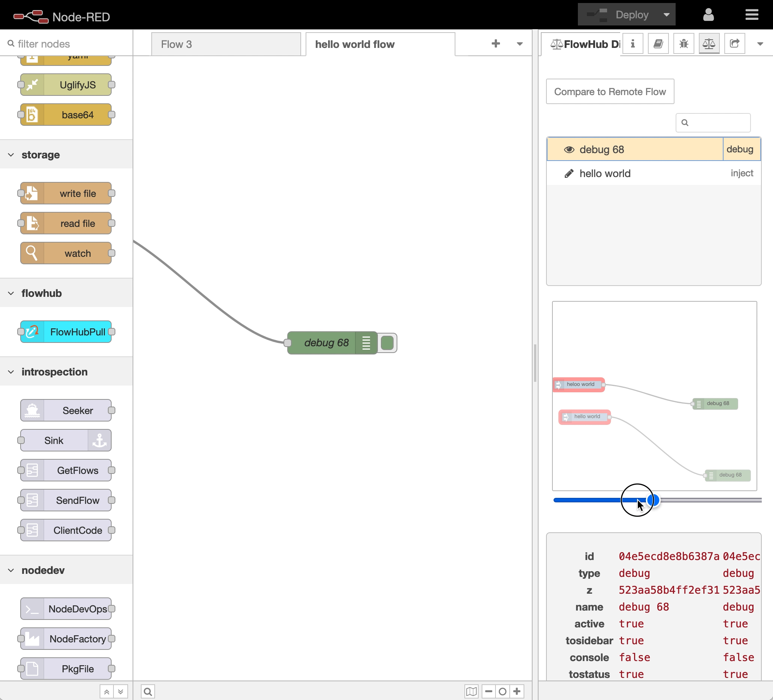Zoom in the workspace with plus
773x700 pixels.
(516, 691)
